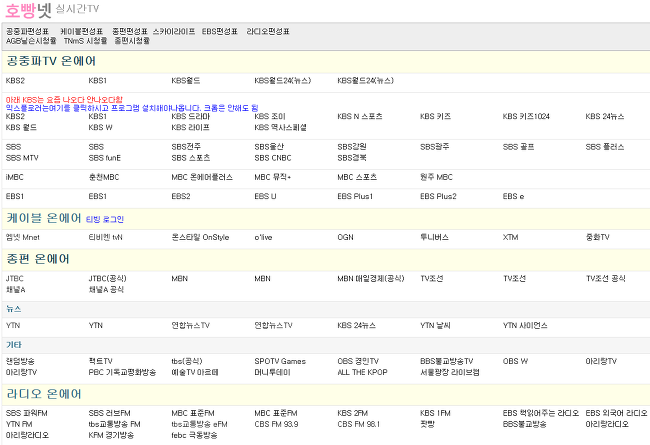Open the YTN 날씨 channel
Screen dimensions: 650x445
435,326
